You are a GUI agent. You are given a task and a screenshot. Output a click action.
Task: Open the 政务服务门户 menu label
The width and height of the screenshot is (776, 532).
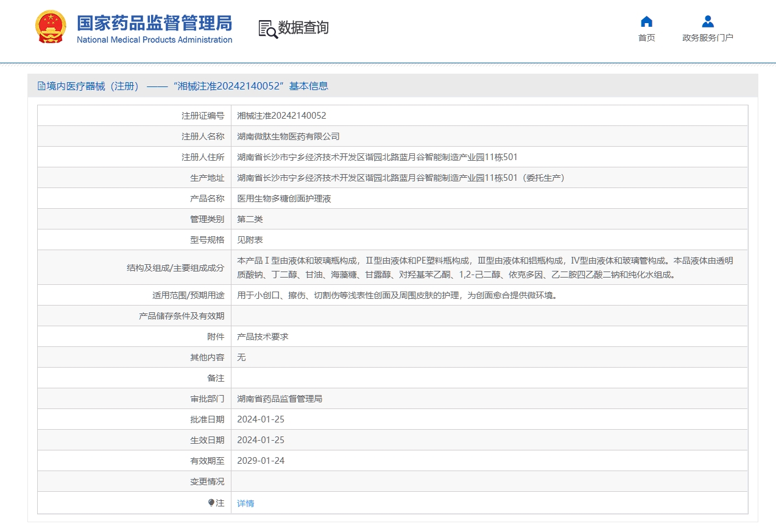[x=707, y=38]
